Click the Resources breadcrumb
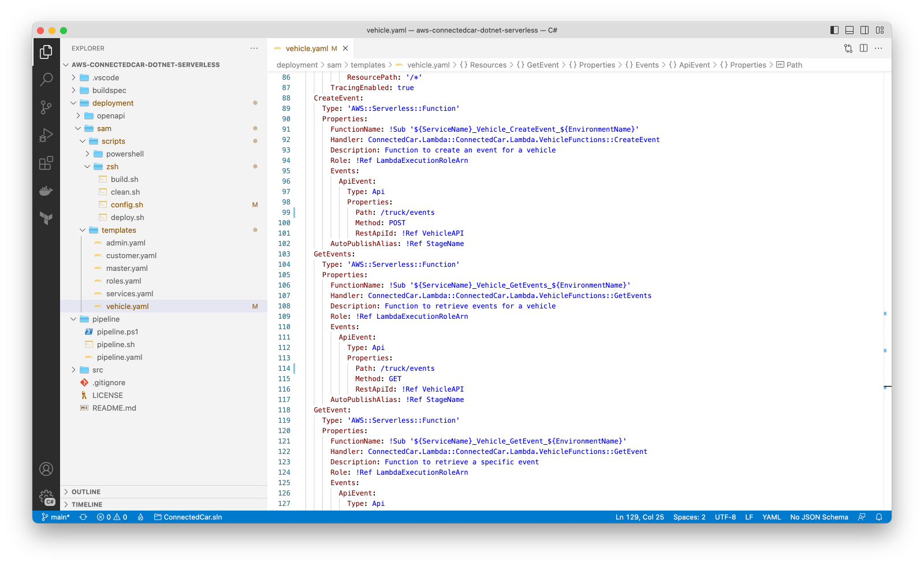 [x=483, y=65]
